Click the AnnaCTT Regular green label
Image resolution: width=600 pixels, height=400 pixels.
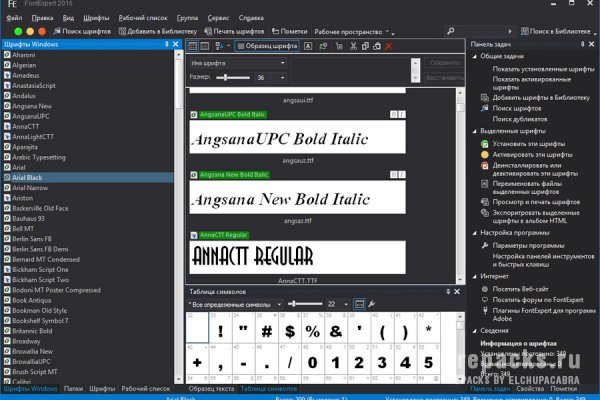(223, 235)
